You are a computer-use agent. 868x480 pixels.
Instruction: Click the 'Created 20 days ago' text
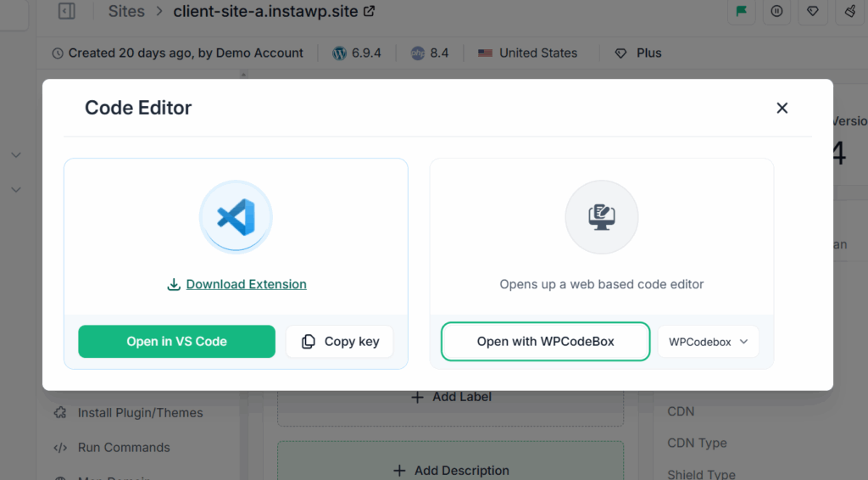click(131, 53)
